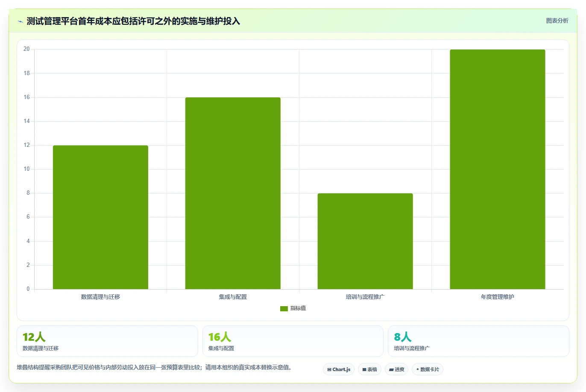Screen dimensions: 586x392
Task: Click the 指标值 legend label
Action: coord(298,308)
